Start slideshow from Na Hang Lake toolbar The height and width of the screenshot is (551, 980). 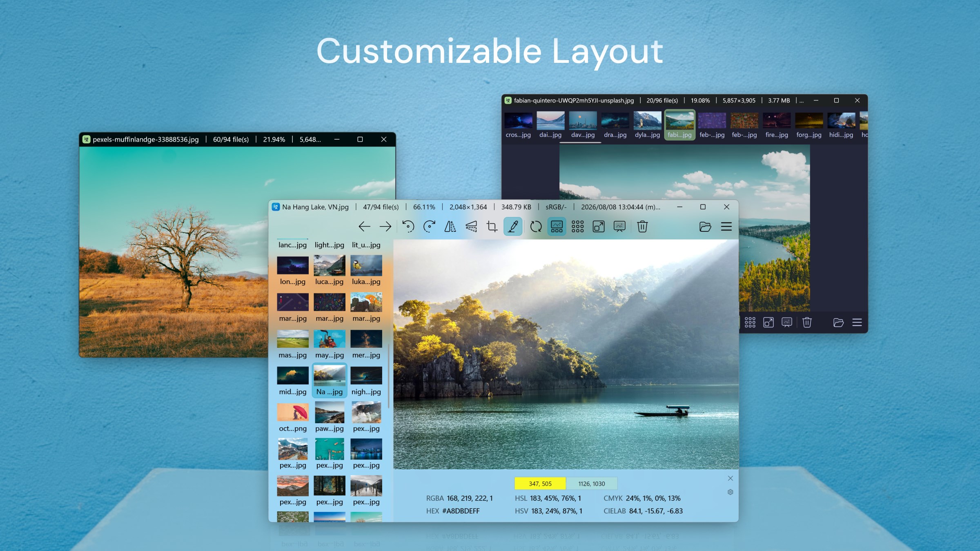tap(619, 227)
